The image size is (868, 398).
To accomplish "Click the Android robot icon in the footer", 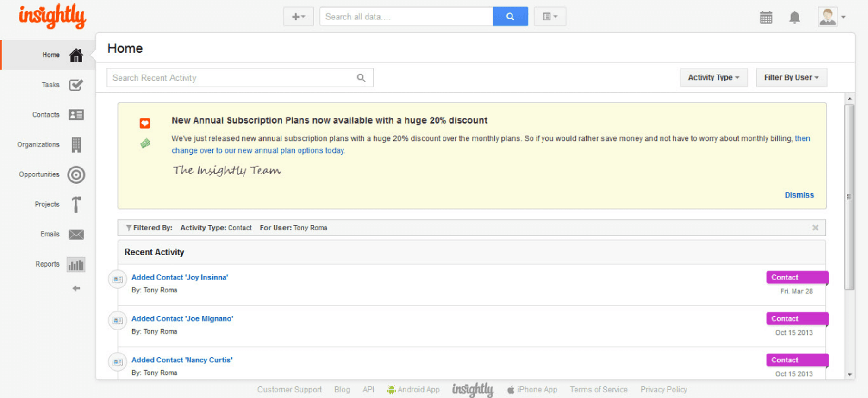I will 391,390.
